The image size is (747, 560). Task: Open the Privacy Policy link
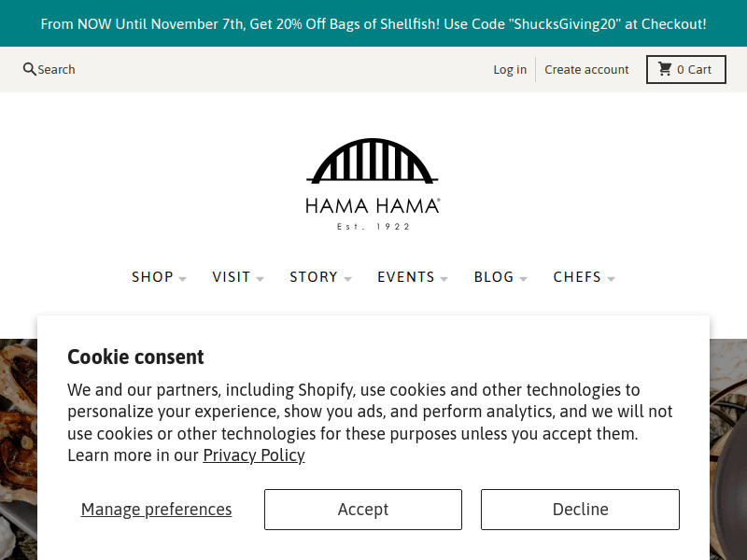point(254,455)
